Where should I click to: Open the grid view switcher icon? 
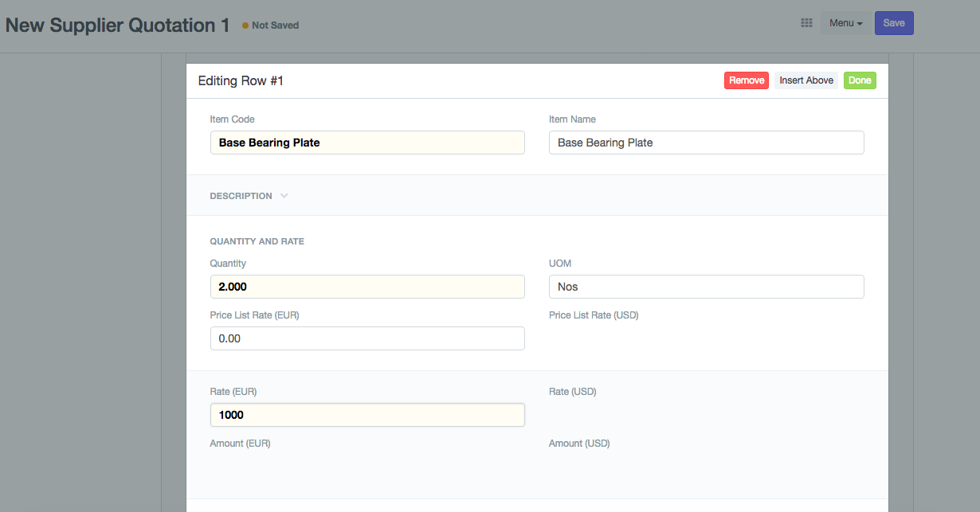[806, 23]
